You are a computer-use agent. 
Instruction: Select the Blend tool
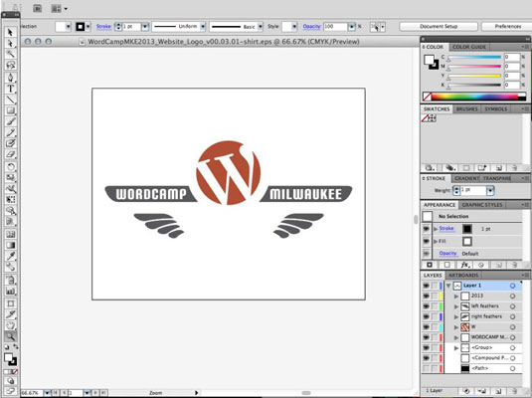point(10,267)
